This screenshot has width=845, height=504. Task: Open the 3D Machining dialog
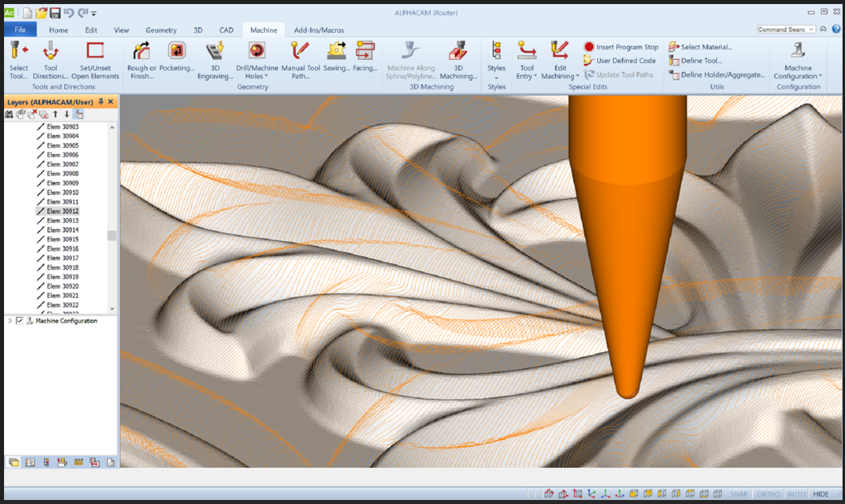click(458, 53)
